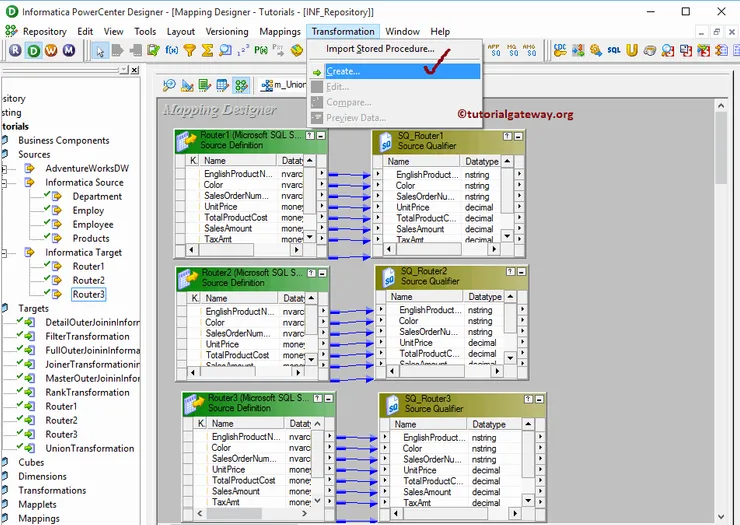Launch Workflow Manager via the W icon

pos(51,50)
